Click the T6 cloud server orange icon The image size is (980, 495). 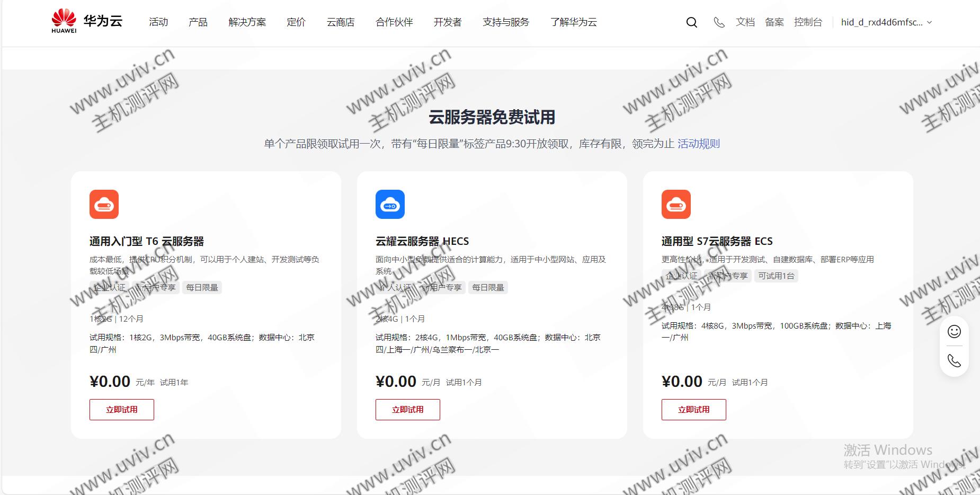[104, 205]
